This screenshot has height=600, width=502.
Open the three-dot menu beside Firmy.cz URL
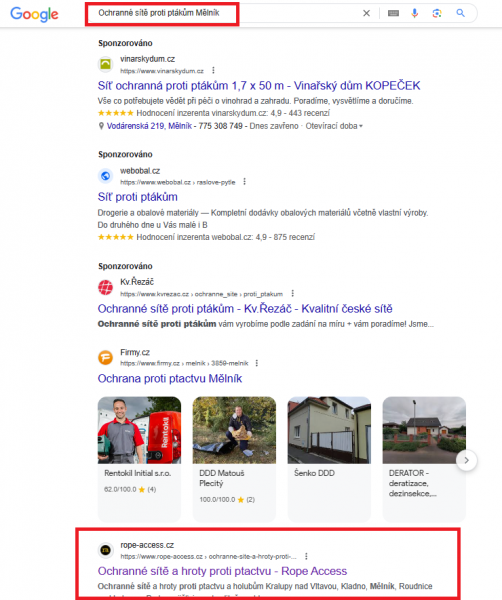(257, 363)
